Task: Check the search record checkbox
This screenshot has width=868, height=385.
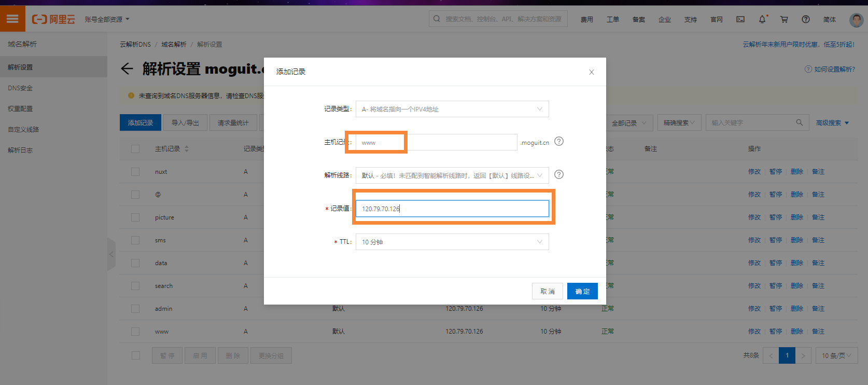Action: (135, 286)
